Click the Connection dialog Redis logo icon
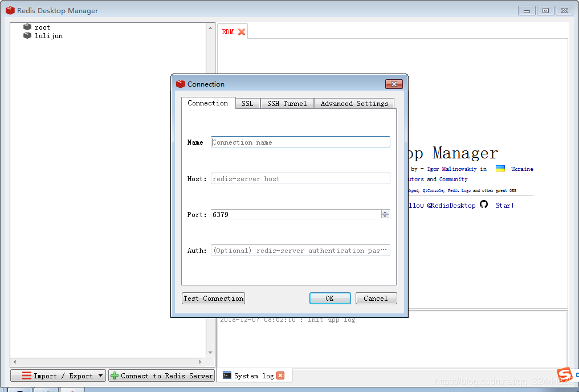The image size is (579, 392). pos(181,84)
